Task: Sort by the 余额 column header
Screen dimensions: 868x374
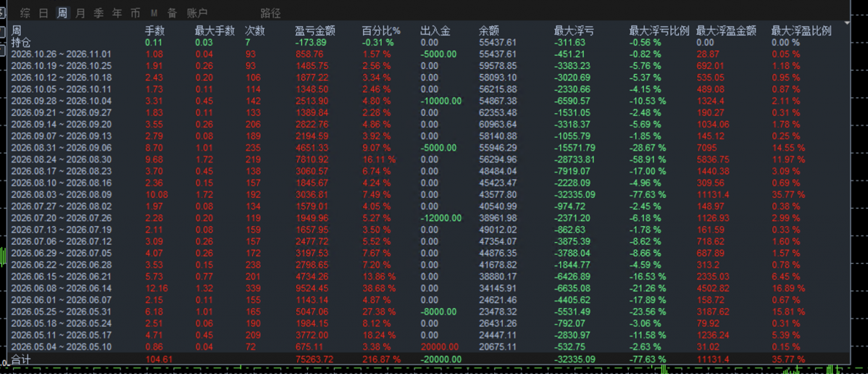Action: [x=489, y=32]
